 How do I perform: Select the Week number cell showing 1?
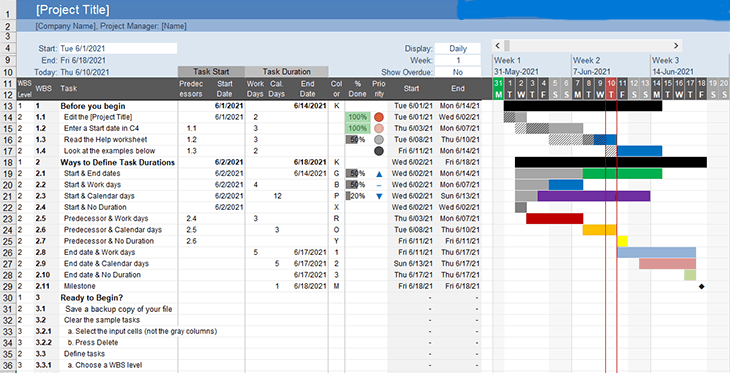[x=458, y=61]
